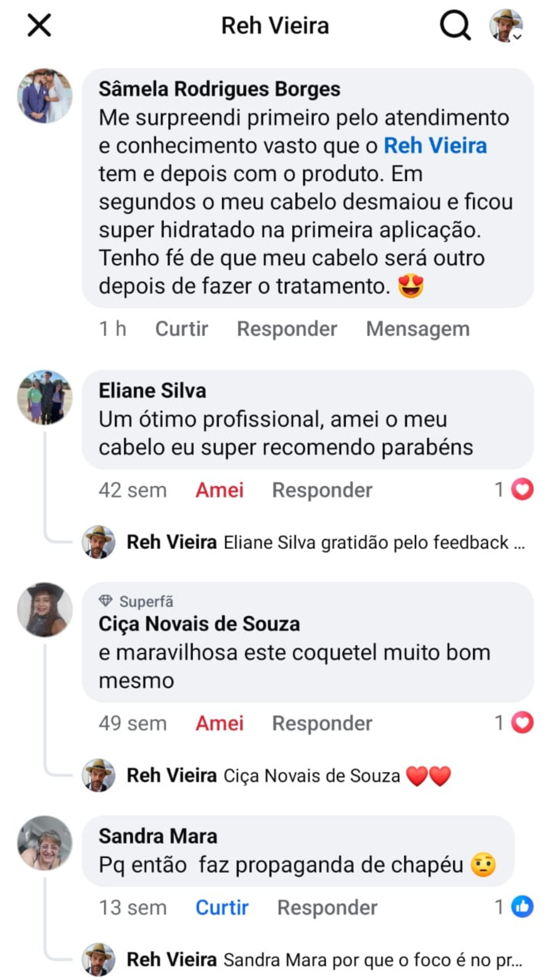The image size is (551, 980).
Task: Open the profile switcher avatar dropdown
Action: (506, 25)
